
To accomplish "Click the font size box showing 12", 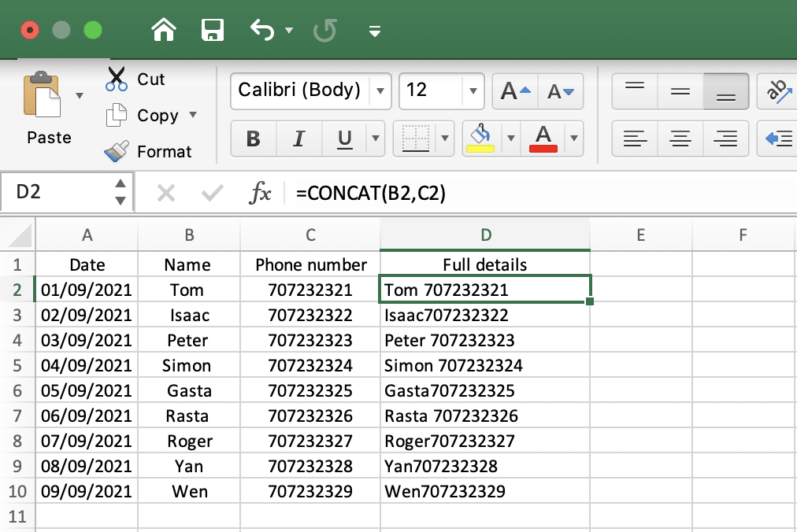I will click(x=431, y=91).
